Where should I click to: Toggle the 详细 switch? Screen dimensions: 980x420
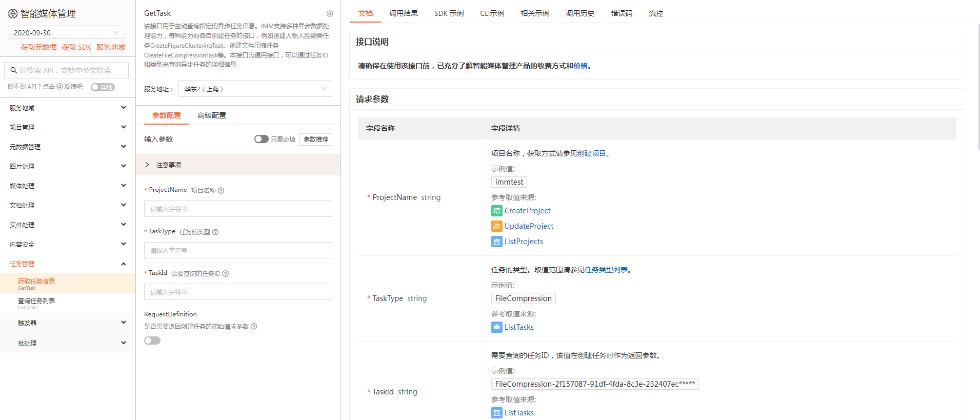point(103,87)
